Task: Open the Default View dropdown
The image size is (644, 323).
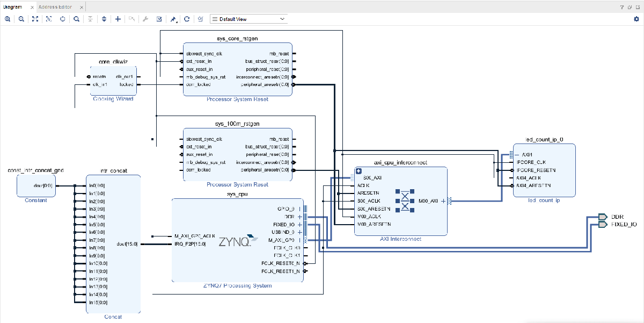Action: point(248,19)
